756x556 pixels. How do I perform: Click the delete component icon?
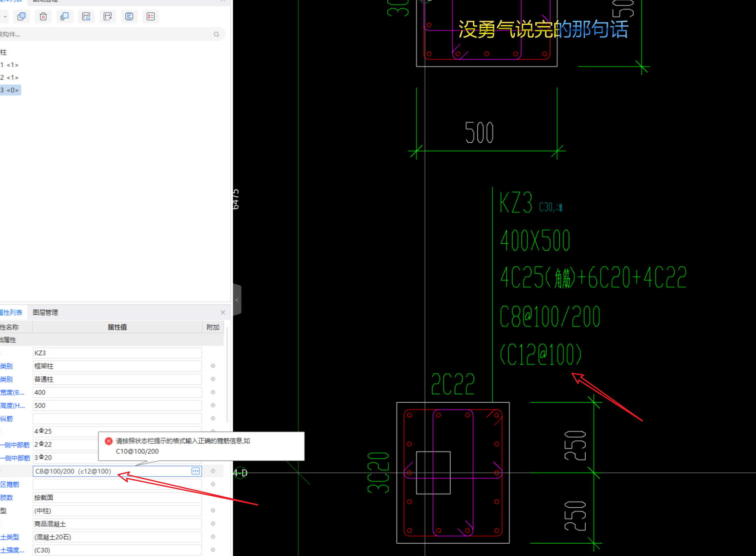[x=44, y=16]
